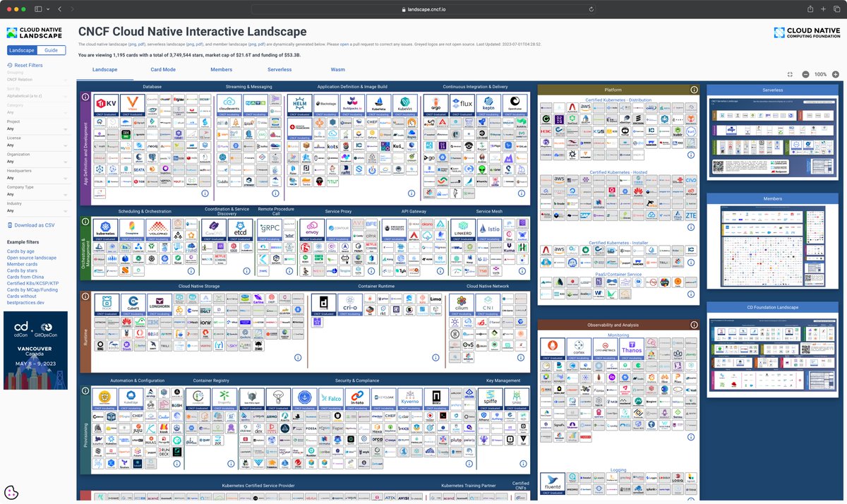Open the Company Type filter dropdown
The width and height of the screenshot is (847, 504).
37,195
